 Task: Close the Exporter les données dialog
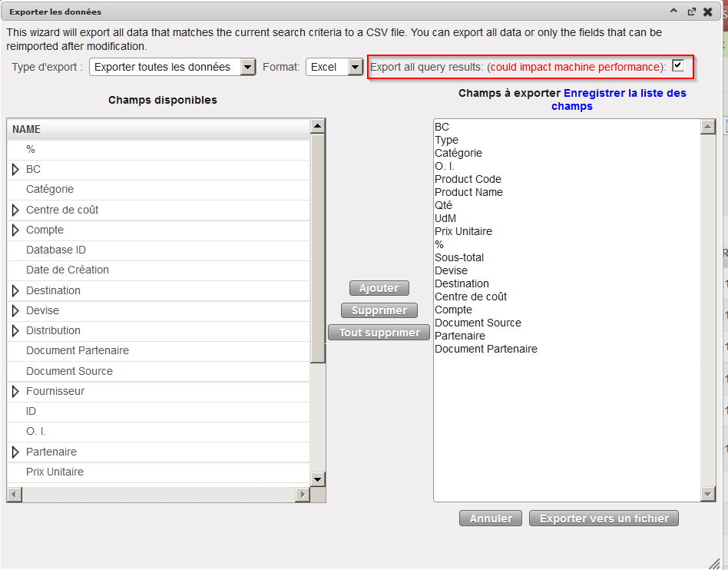707,12
